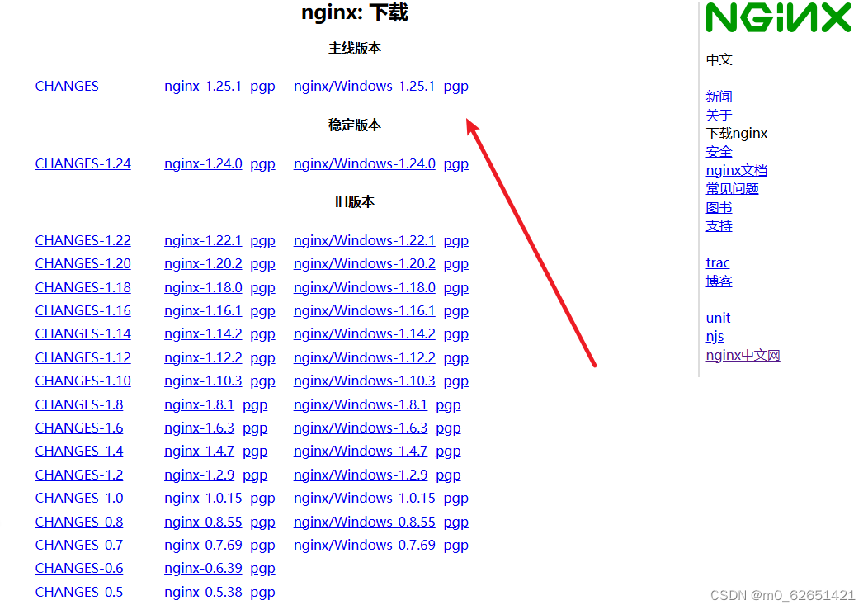This screenshot has height=610, width=868.
Task: Download nginx-1.22.1
Action: point(203,240)
